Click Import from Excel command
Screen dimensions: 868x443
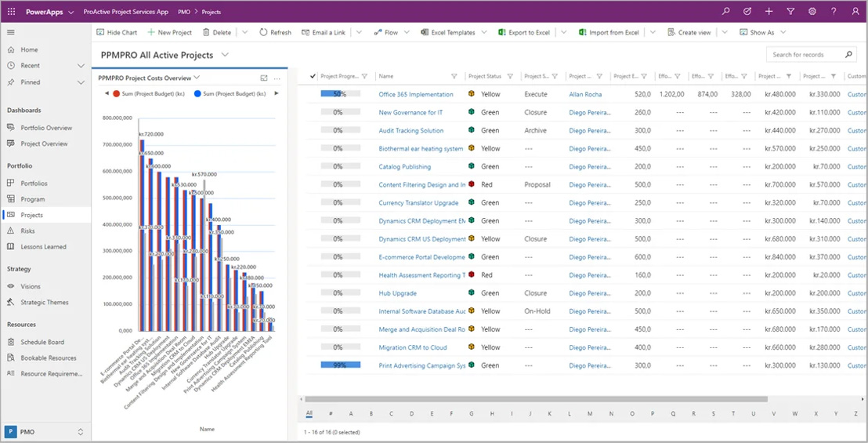tap(609, 33)
